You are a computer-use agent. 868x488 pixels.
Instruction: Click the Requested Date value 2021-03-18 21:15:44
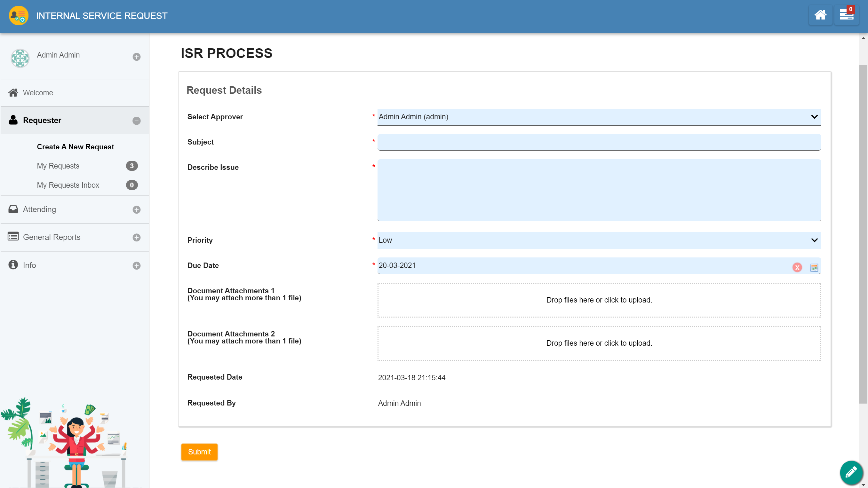[x=411, y=378]
